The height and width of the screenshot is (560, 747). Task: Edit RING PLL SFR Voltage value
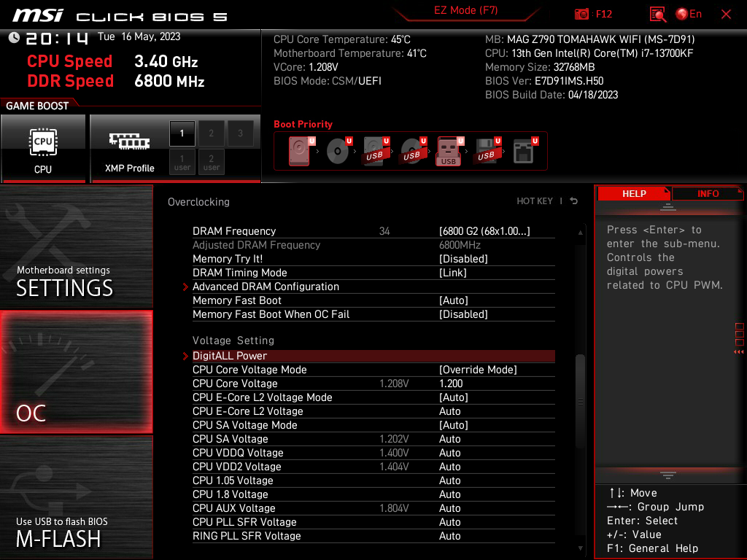tap(449, 536)
